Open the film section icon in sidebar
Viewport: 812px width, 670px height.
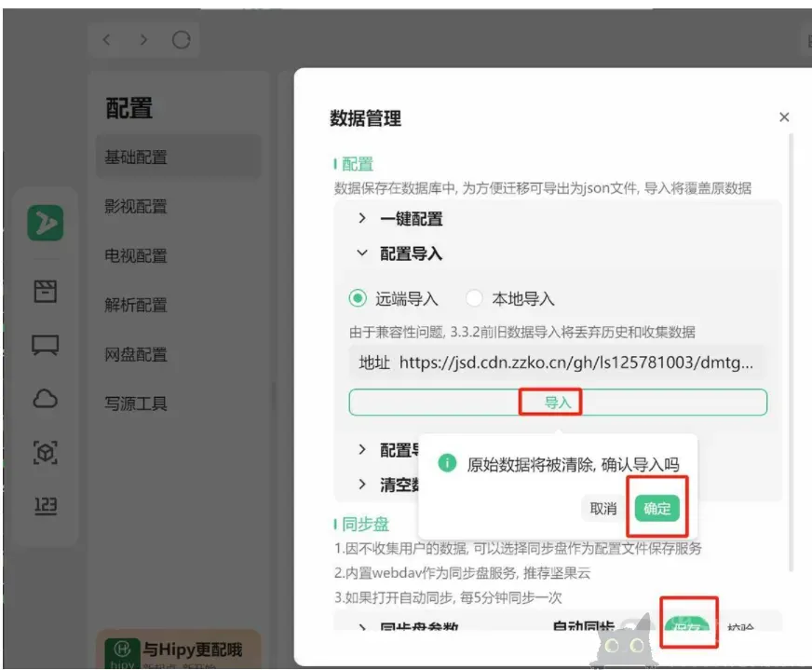[45, 292]
